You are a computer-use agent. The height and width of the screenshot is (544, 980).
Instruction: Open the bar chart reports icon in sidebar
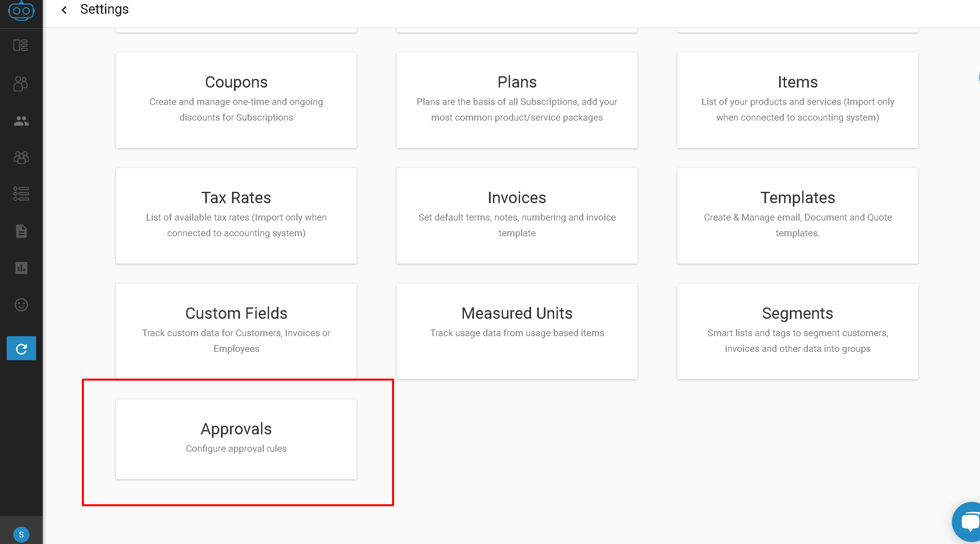[x=21, y=268]
